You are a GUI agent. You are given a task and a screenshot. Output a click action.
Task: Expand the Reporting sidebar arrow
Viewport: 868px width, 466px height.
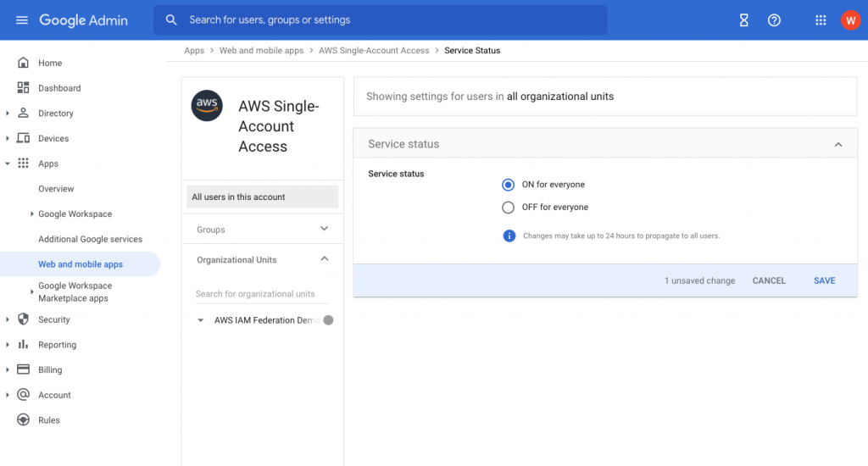click(8, 344)
